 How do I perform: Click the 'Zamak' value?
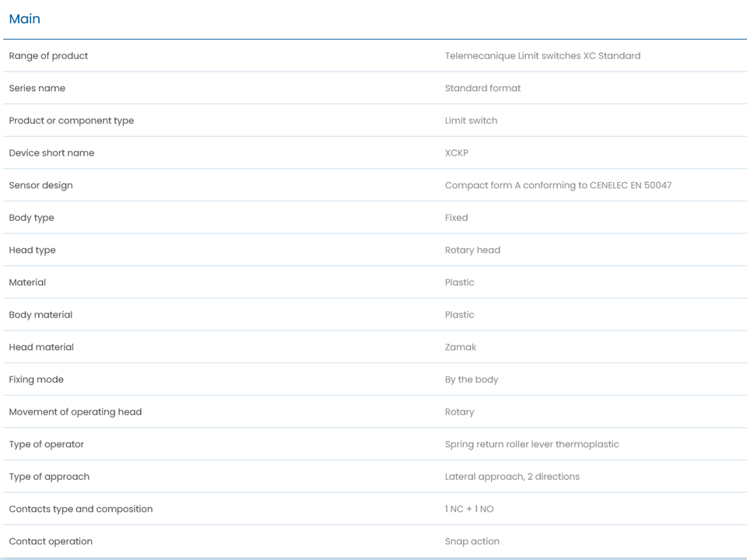click(460, 347)
